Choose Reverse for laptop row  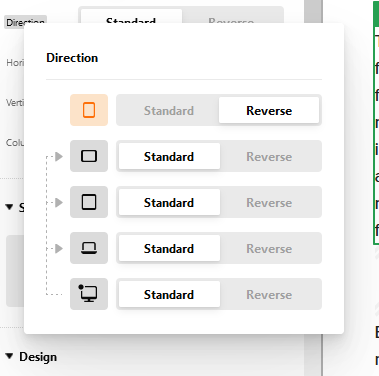tap(269, 248)
